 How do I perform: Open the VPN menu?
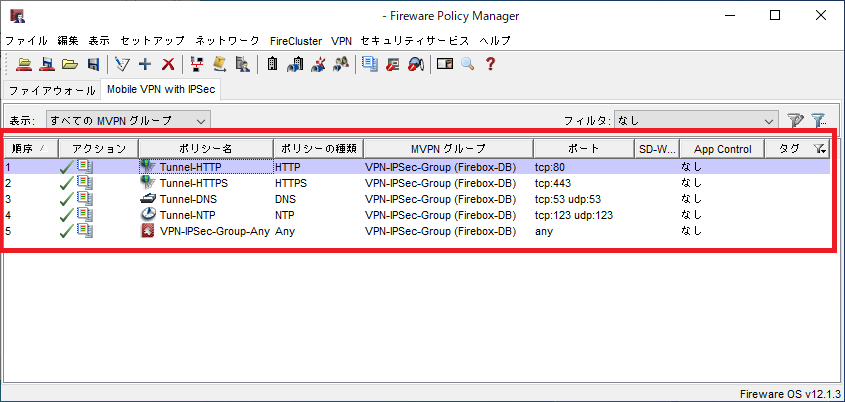(342, 41)
